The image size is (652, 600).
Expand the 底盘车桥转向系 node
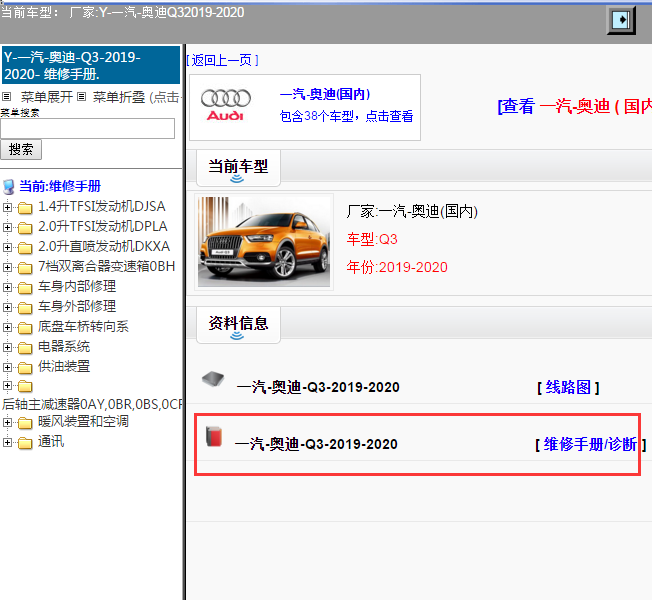[x=7, y=327]
